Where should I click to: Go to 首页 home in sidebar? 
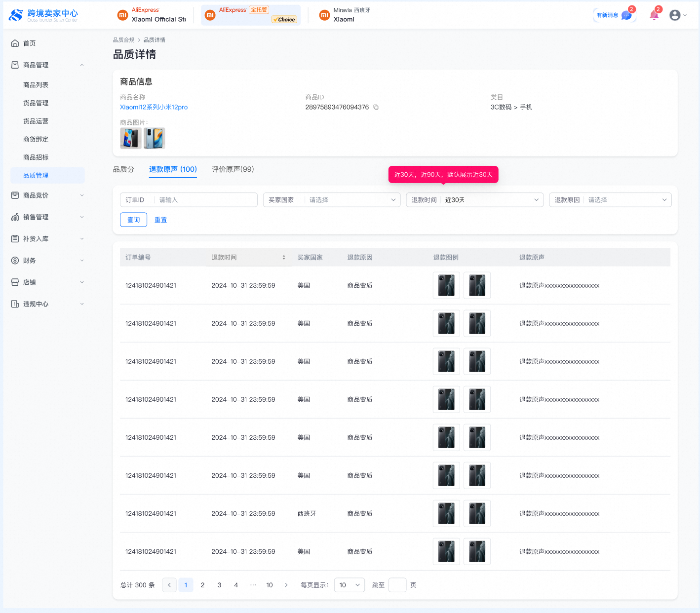(30, 43)
